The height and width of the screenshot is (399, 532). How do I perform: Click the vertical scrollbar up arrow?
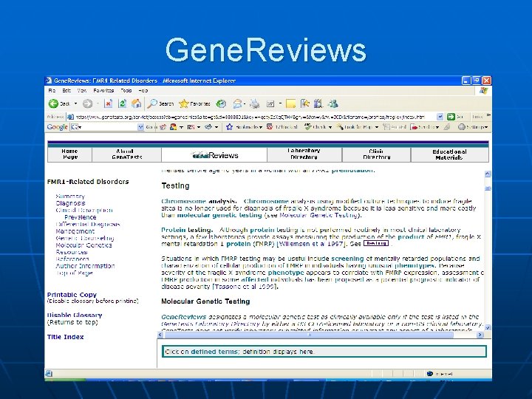point(488,174)
